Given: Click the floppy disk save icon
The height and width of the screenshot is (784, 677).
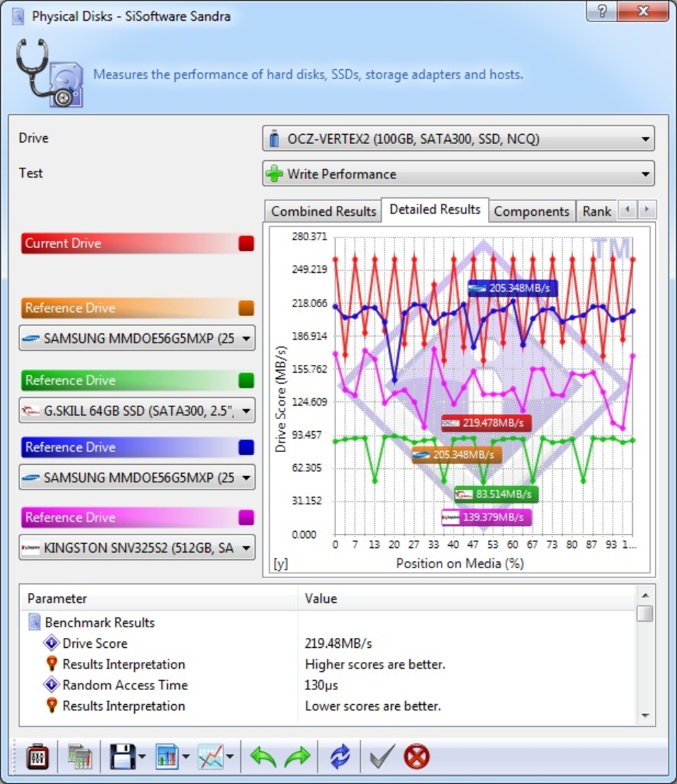Looking at the screenshot, I should 123,757.
